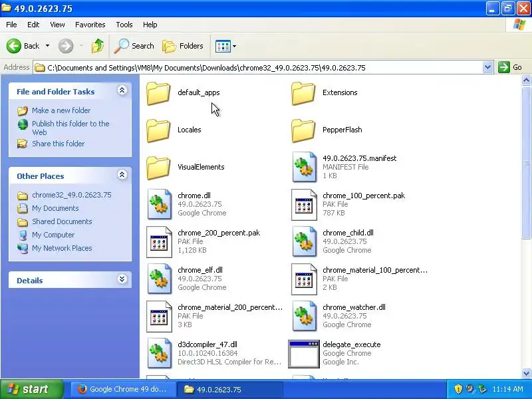This screenshot has height=399, width=532.
Task: Collapse the Other Places panel
Action: 122,175
